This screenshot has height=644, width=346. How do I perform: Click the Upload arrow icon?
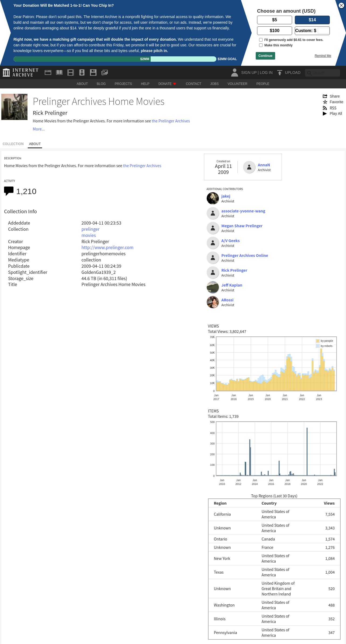pyautogui.click(x=280, y=73)
